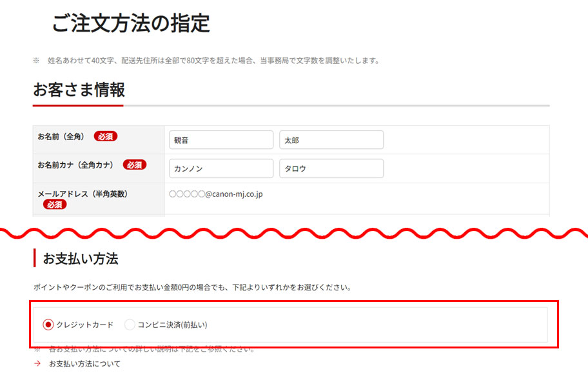Click the コンビニ決済(前払い) option label text
The image size is (588, 382).
172,325
